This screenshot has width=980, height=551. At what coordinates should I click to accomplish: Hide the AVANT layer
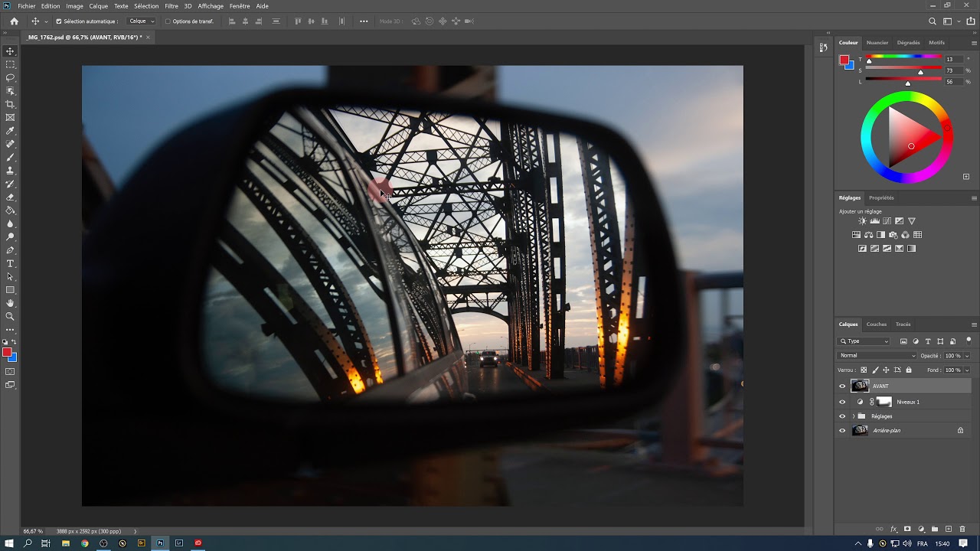[x=842, y=386]
